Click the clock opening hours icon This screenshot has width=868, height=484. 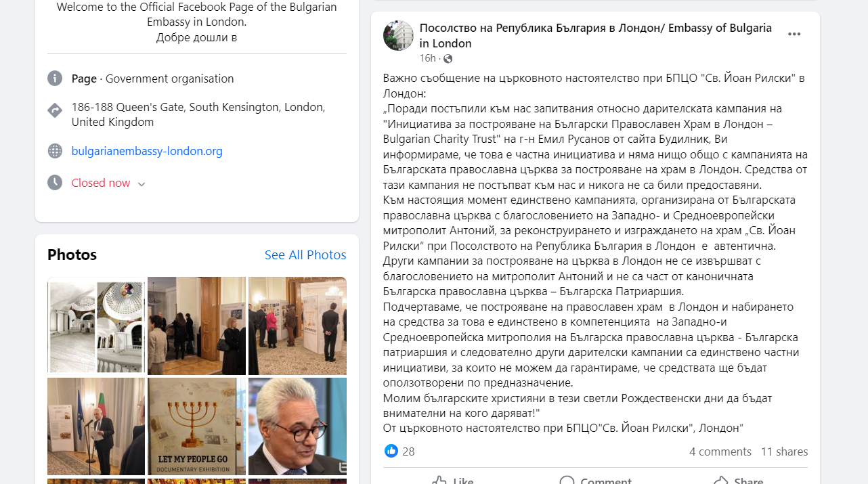tap(55, 183)
